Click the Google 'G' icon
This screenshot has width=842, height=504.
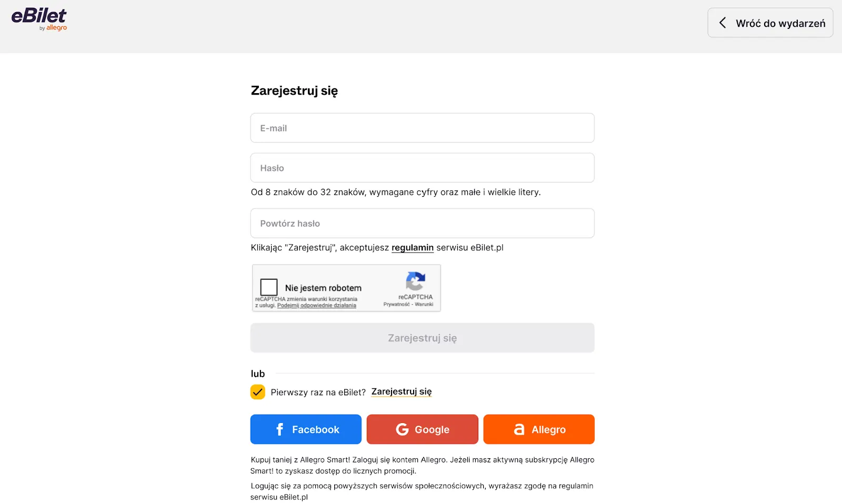(402, 429)
